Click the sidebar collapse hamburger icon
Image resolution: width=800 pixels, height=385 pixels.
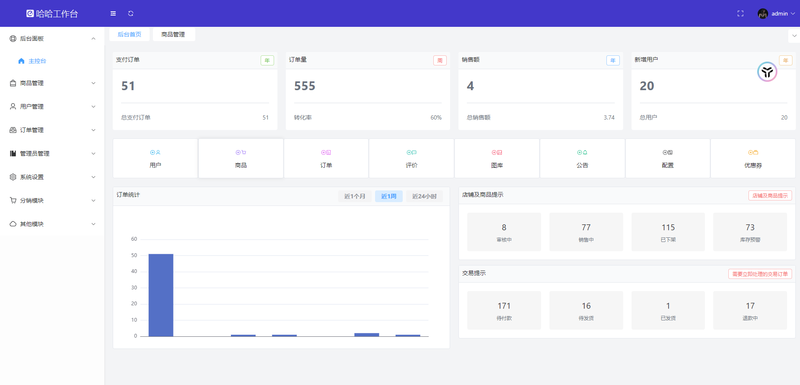click(113, 14)
